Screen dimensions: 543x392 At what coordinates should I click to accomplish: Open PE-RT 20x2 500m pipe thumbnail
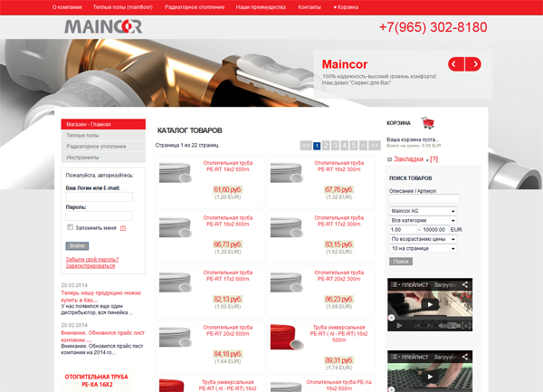point(176,337)
